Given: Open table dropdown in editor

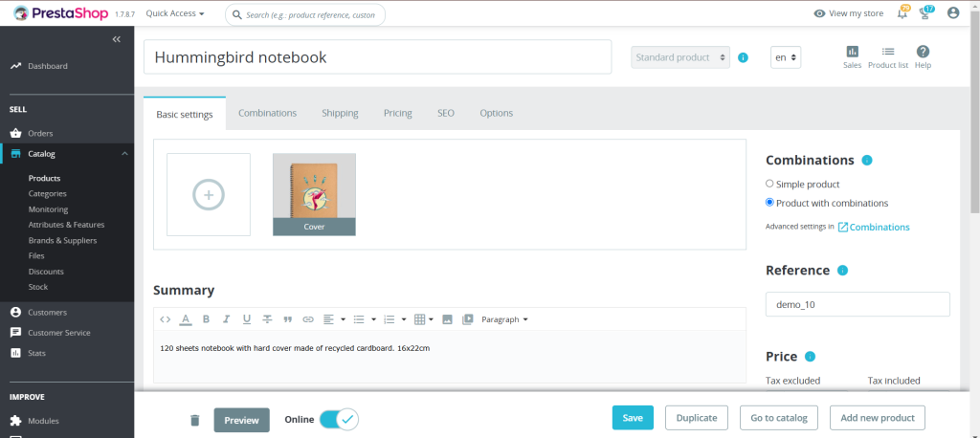Looking at the screenshot, I should (424, 319).
